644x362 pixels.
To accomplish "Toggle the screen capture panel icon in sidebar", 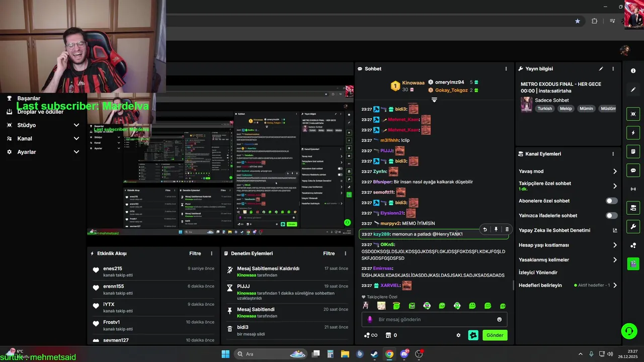I will click(x=633, y=114).
